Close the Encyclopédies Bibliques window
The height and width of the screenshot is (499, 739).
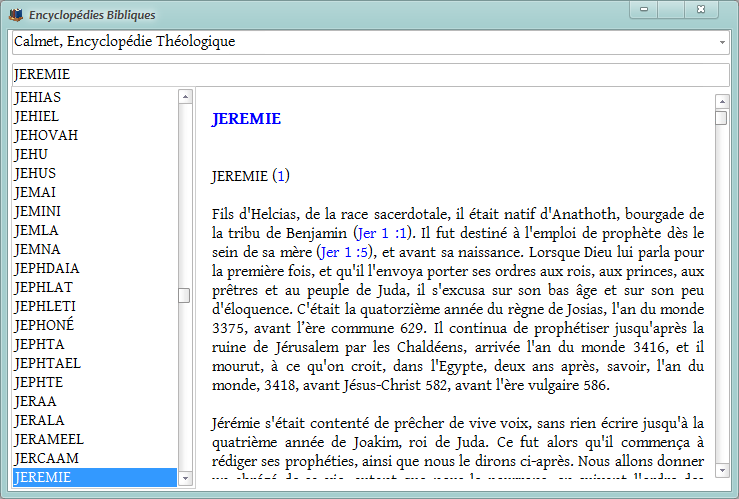coord(701,9)
